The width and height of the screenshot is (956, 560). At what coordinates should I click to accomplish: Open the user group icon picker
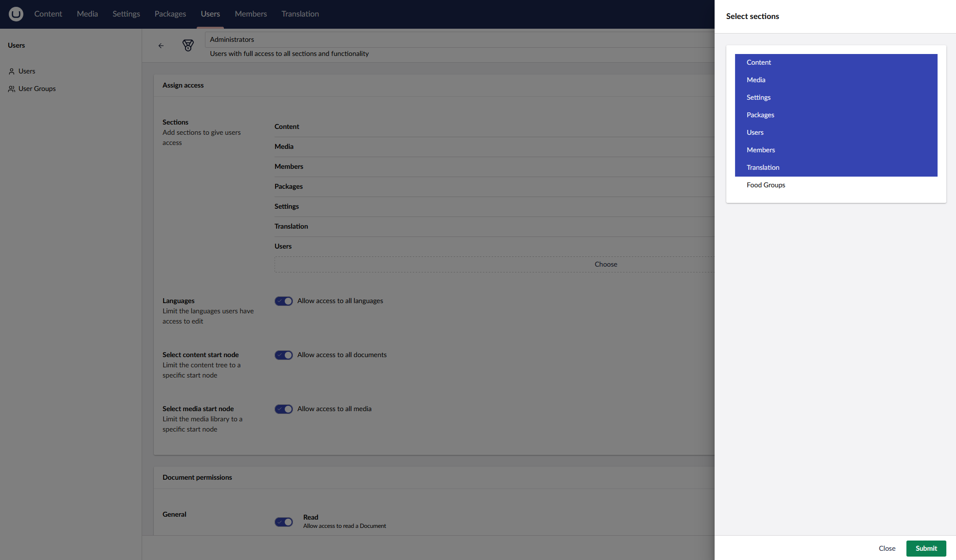[x=188, y=46]
